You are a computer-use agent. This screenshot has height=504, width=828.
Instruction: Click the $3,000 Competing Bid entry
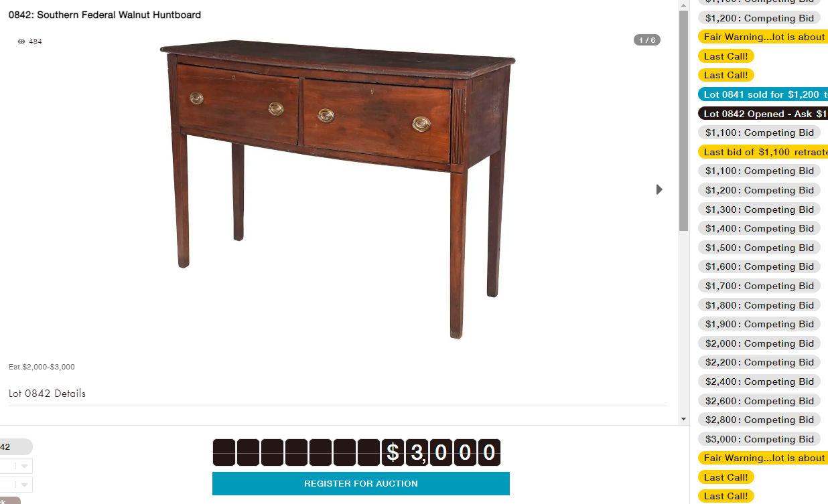tap(759, 439)
